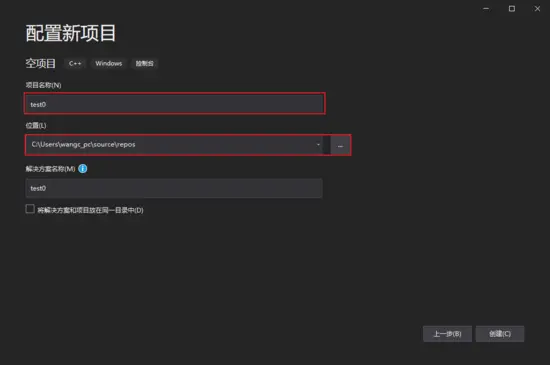Click the solution name input field
The height and width of the screenshot is (365, 550).
pos(174,188)
